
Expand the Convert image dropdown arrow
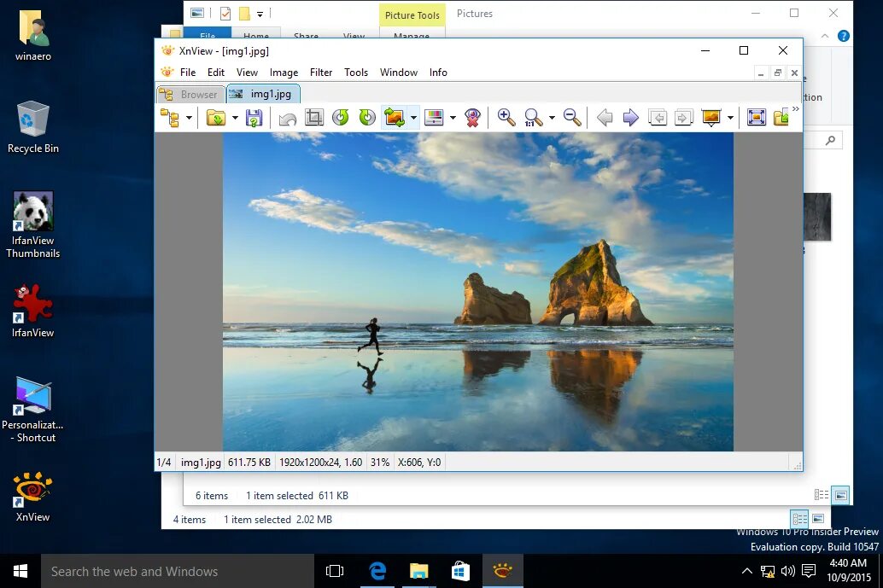[x=413, y=118]
